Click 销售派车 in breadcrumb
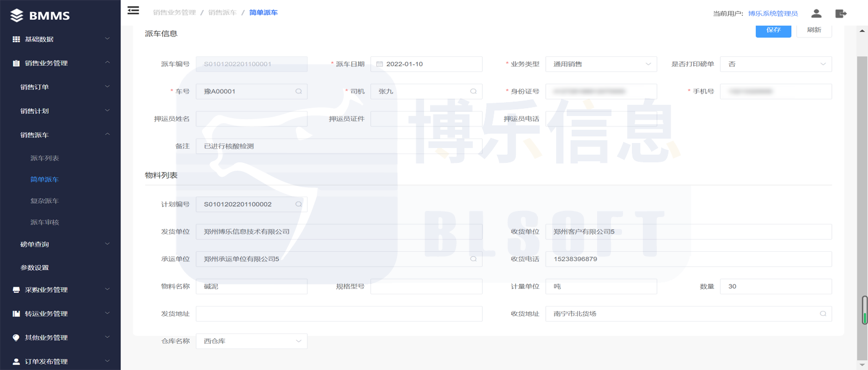This screenshot has width=868, height=370. click(222, 13)
